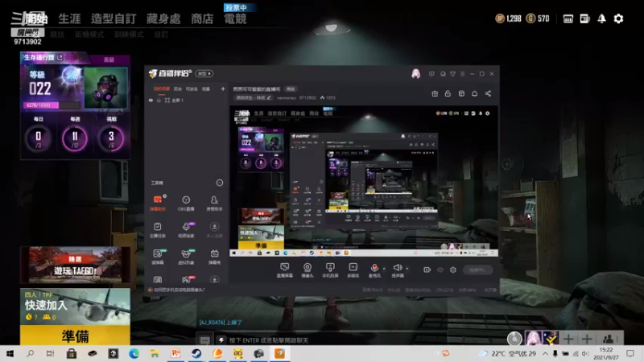Open the 视频连麦 microphone tool

point(186,230)
